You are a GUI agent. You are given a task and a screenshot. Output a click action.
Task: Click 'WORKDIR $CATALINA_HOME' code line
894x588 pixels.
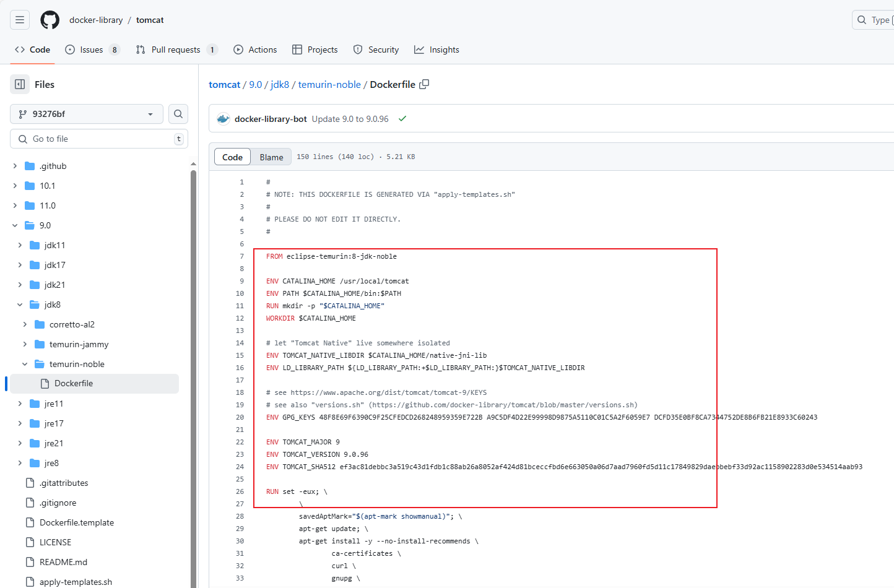(x=311, y=318)
